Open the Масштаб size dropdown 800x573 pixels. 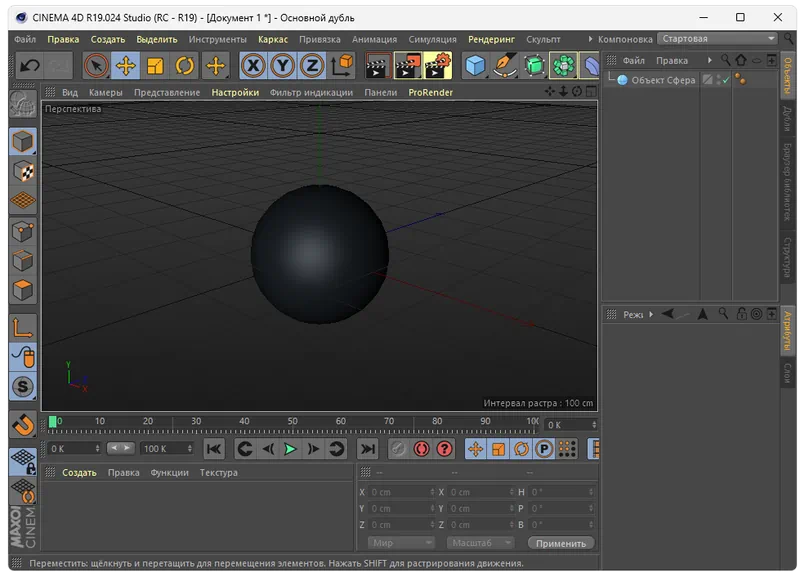(x=480, y=543)
